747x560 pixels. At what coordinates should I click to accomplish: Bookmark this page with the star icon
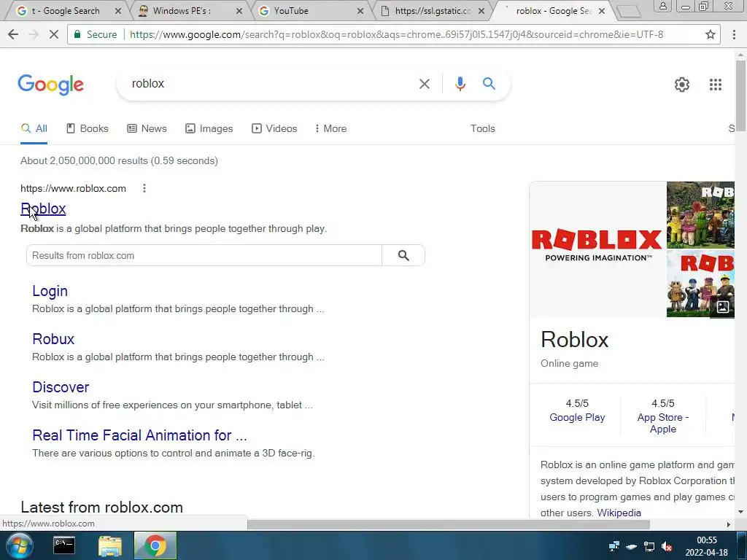[x=711, y=34]
